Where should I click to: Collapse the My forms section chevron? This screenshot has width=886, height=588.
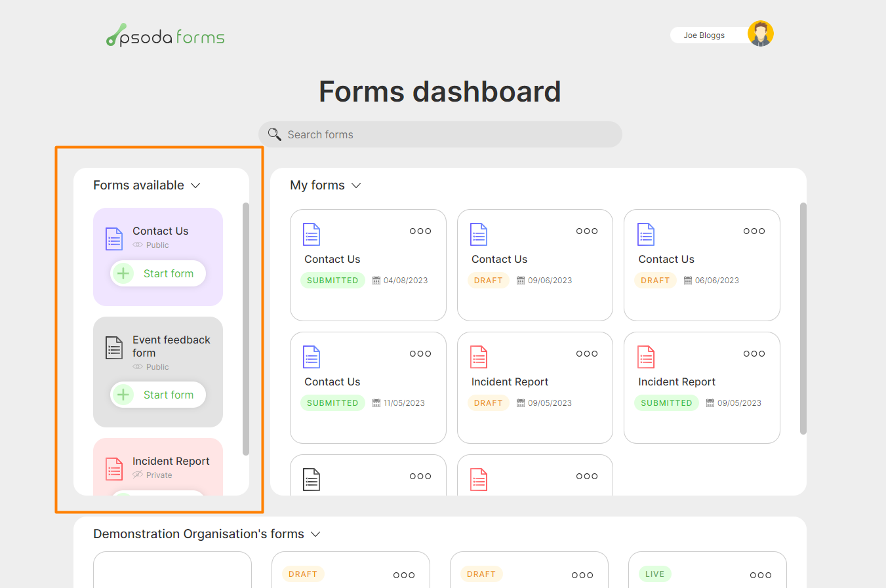pyautogui.click(x=356, y=186)
